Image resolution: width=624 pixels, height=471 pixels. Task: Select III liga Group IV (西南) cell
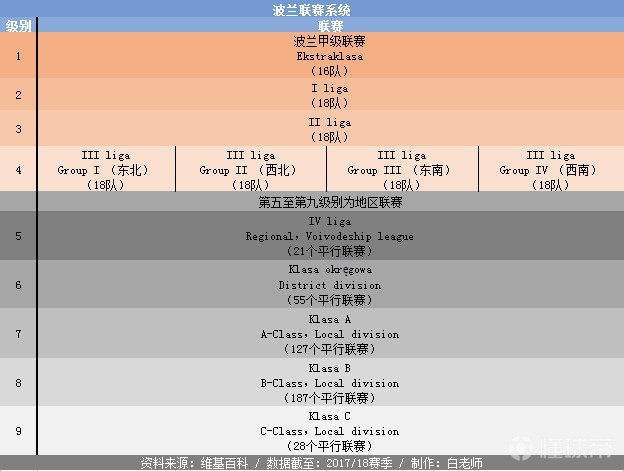point(550,170)
